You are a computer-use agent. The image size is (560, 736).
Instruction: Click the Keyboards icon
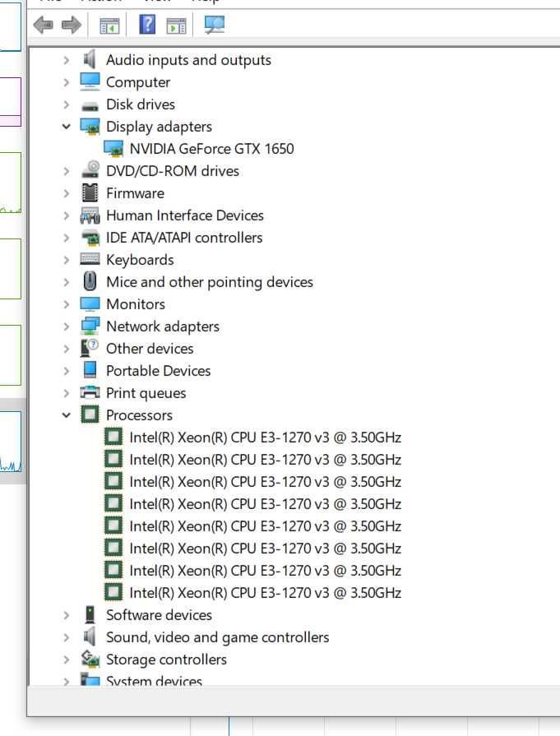click(90, 259)
